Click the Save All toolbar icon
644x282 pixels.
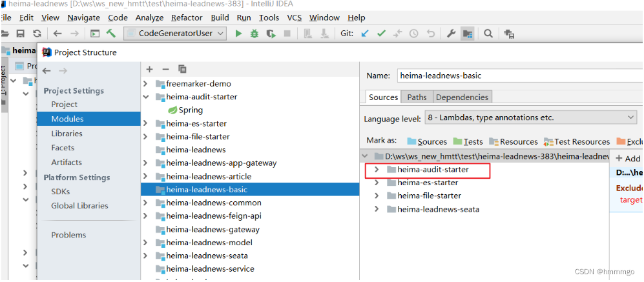[x=21, y=34]
